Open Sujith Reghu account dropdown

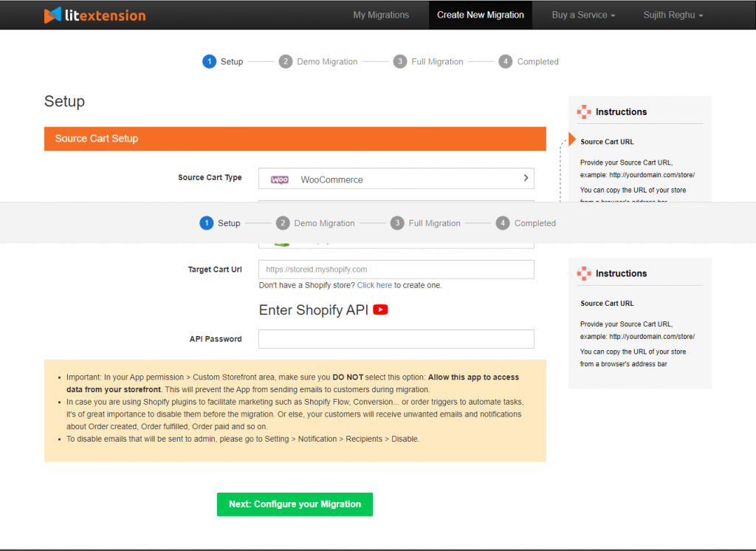[673, 15]
